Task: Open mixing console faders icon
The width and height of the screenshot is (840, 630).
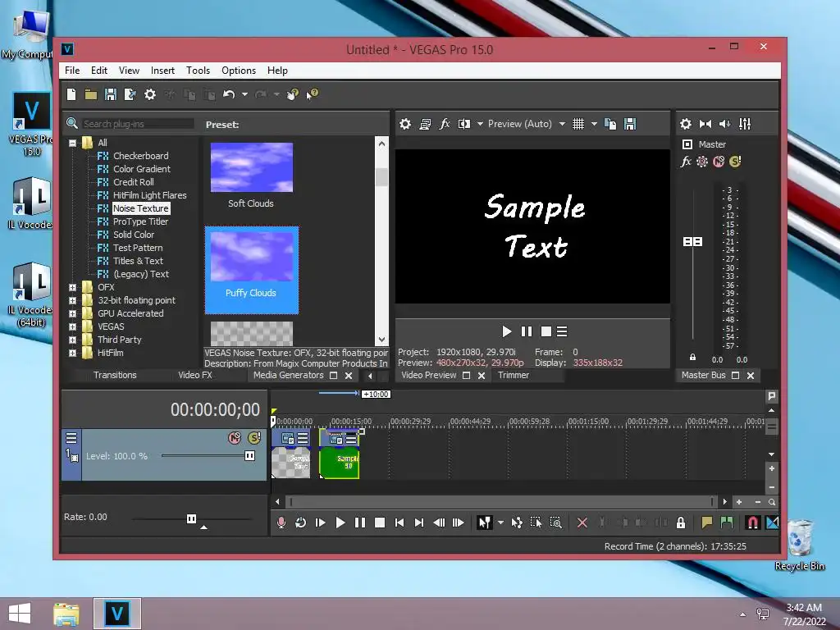Action: pyautogui.click(x=745, y=125)
